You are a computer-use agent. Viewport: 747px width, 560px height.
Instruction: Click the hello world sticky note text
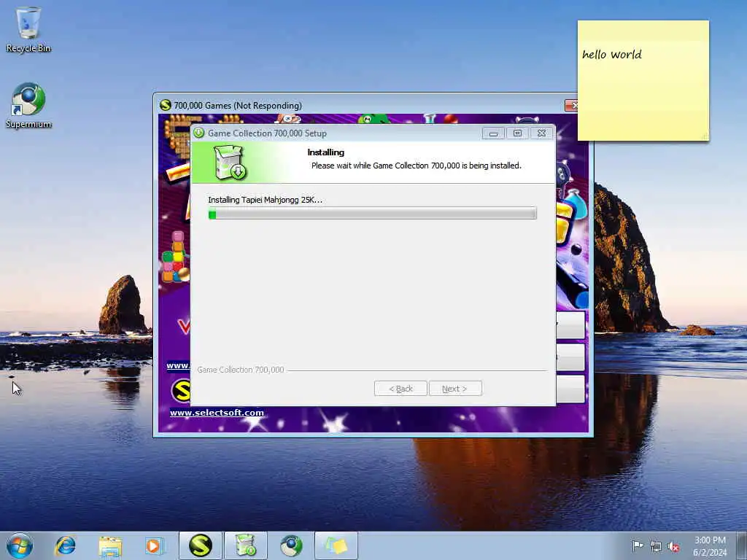coord(612,54)
